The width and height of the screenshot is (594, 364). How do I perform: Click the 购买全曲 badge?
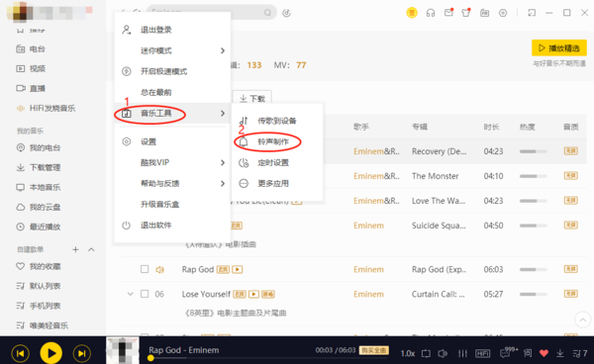click(x=373, y=350)
